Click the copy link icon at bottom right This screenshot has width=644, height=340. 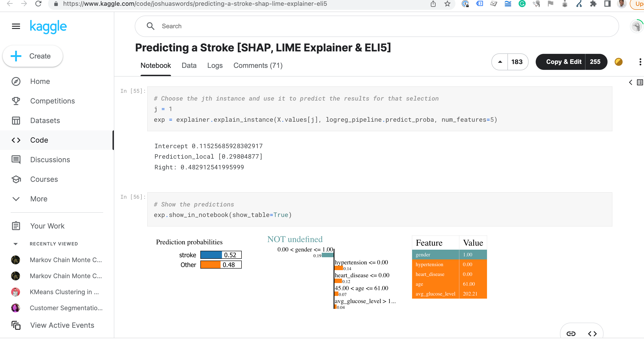click(571, 334)
